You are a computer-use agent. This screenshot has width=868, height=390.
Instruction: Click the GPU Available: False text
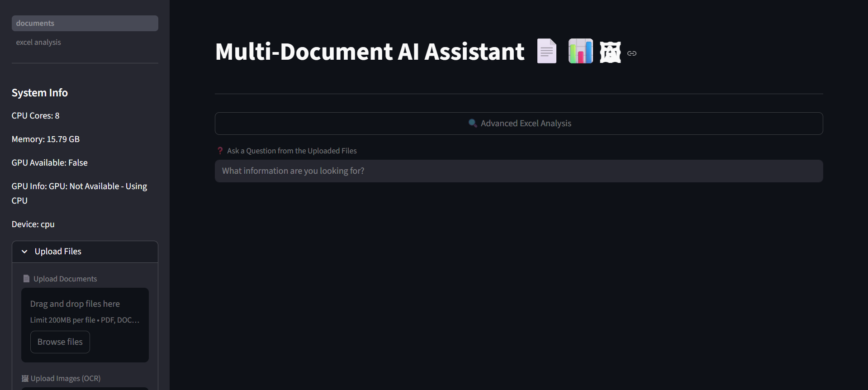pos(50,163)
